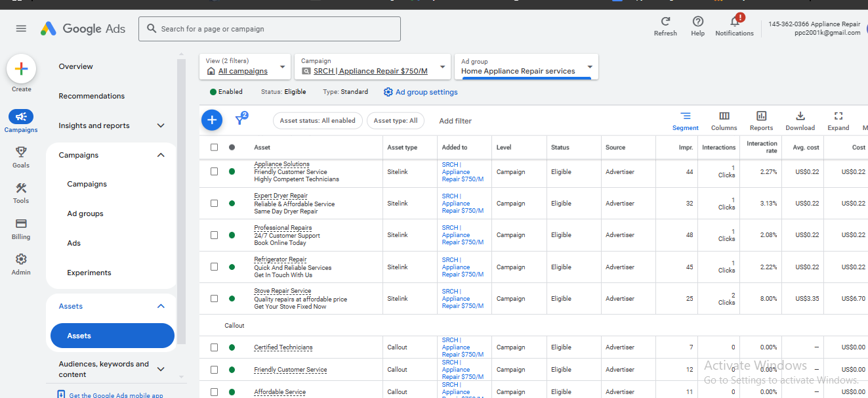Check the Stove Repair Service row checkbox
Viewport: 868px width, 398px height.
coord(214,298)
